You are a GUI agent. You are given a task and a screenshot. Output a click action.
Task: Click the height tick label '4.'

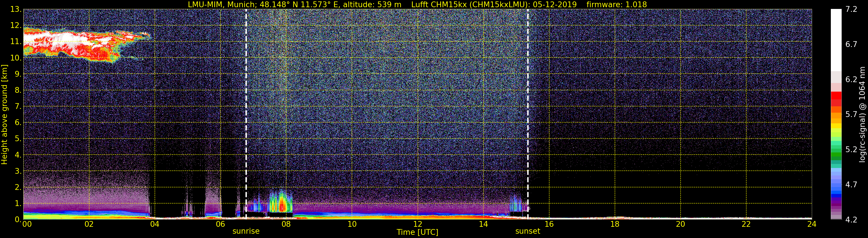point(18,155)
